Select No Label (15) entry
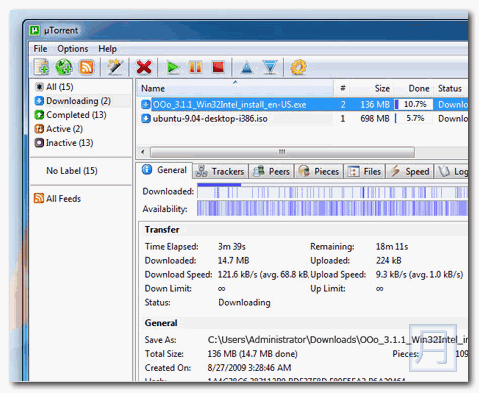The width and height of the screenshot is (479, 393). point(72,171)
